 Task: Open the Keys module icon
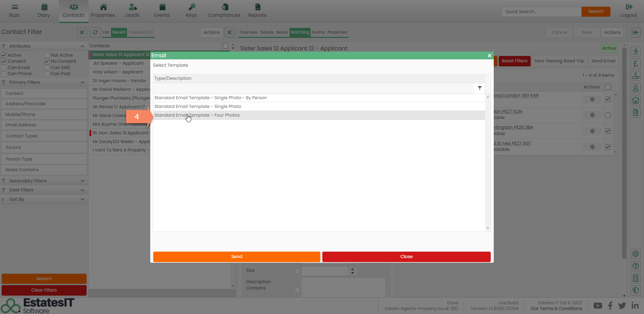(191, 7)
